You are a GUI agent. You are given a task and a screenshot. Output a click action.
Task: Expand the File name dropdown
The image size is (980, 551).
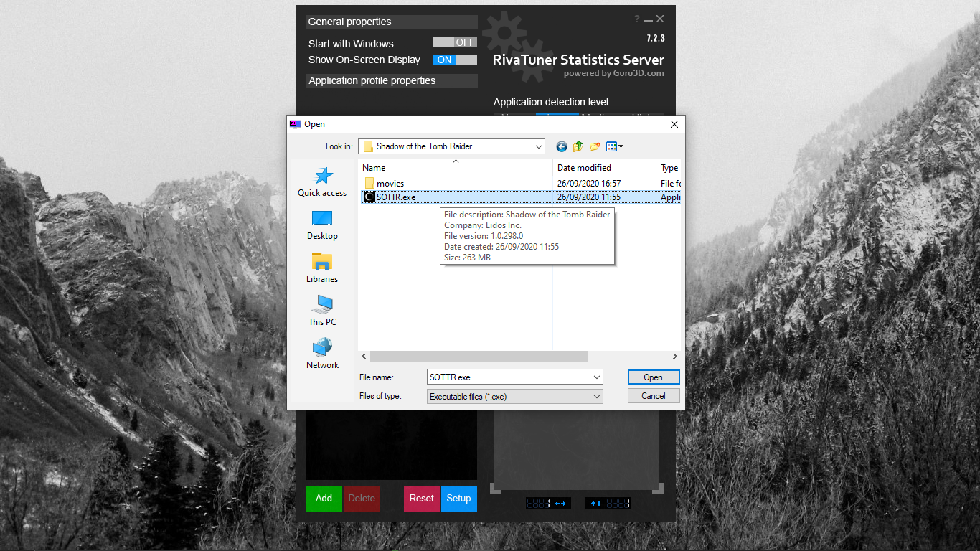(x=595, y=377)
